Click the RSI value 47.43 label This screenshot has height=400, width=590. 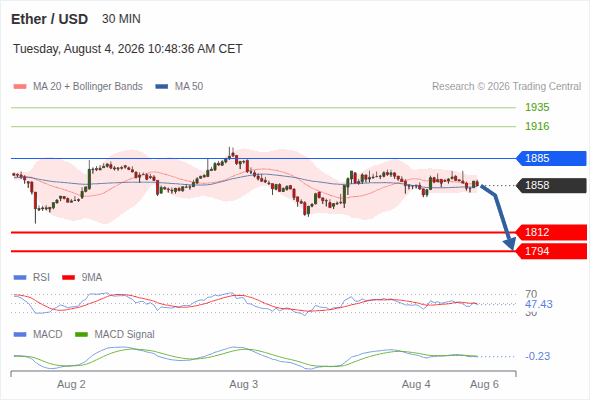tap(539, 304)
